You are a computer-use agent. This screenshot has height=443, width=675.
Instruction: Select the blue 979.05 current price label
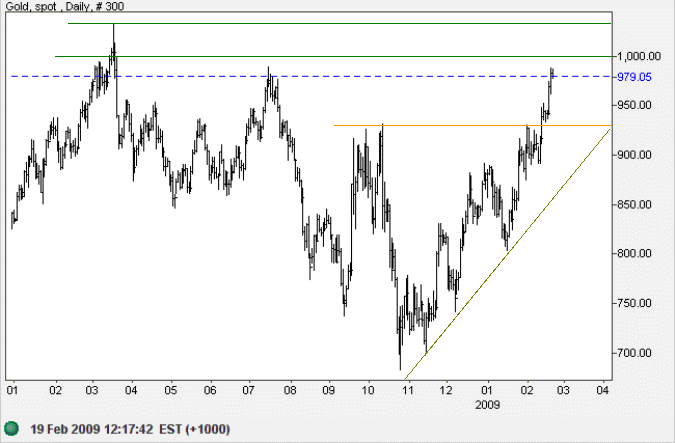click(x=634, y=77)
